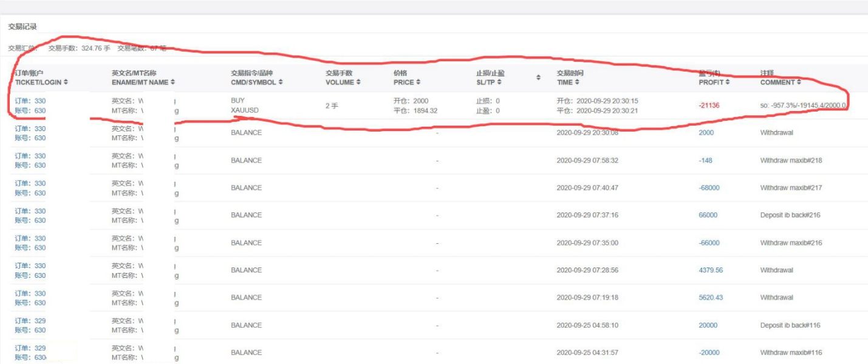Click the stop-out comment starting 'so: -957.3%'

[804, 106]
